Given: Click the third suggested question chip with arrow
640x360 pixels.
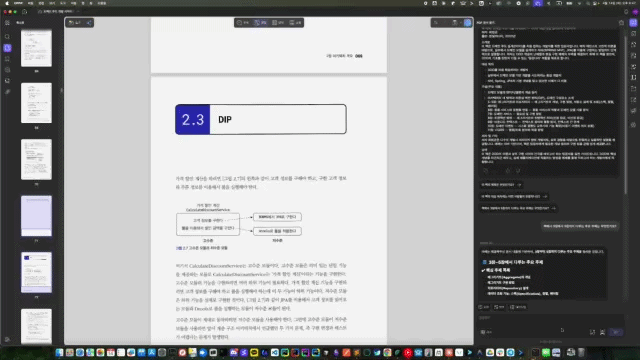Looking at the screenshot, I should [x=518, y=208].
